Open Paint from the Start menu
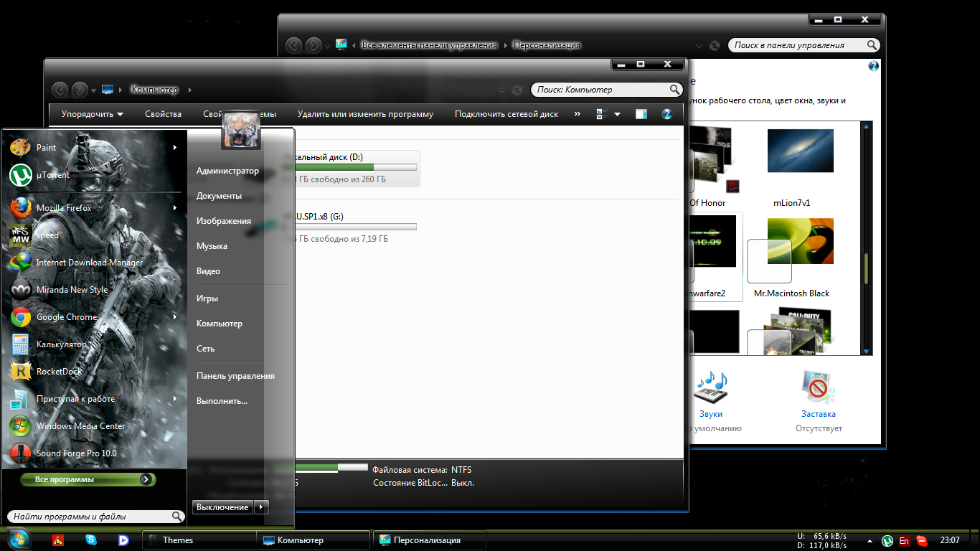Image resolution: width=980 pixels, height=551 pixels. 46,148
